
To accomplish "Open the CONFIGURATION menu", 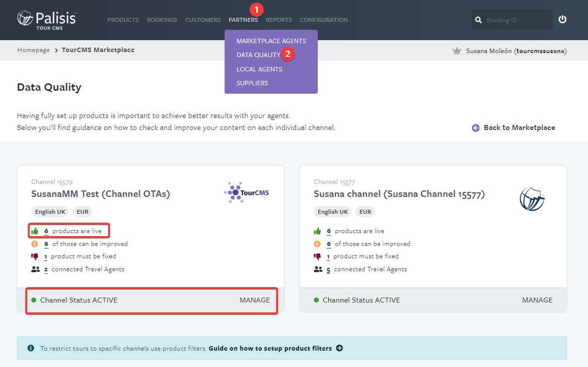I will coord(324,20).
